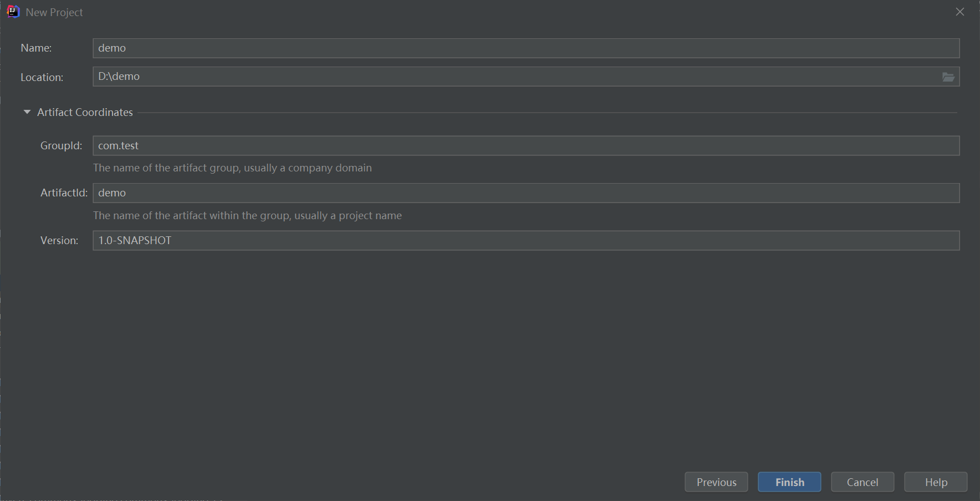Click into the Location path field
Viewport: 980px width, 501px height.
(515, 77)
